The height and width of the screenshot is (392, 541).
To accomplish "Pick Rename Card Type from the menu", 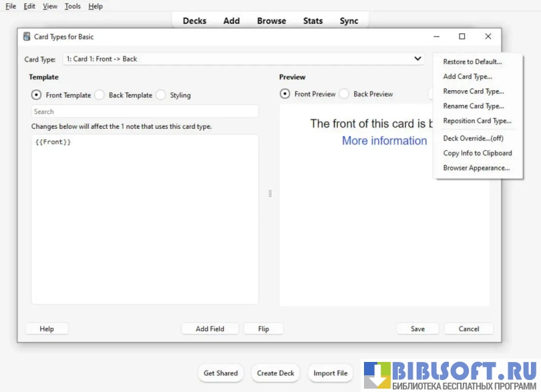I will (x=474, y=106).
